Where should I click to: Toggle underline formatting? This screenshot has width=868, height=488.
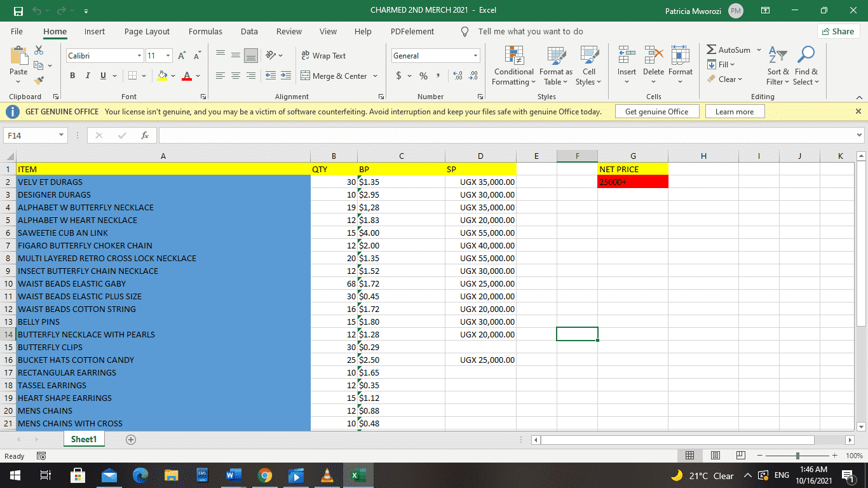(102, 75)
